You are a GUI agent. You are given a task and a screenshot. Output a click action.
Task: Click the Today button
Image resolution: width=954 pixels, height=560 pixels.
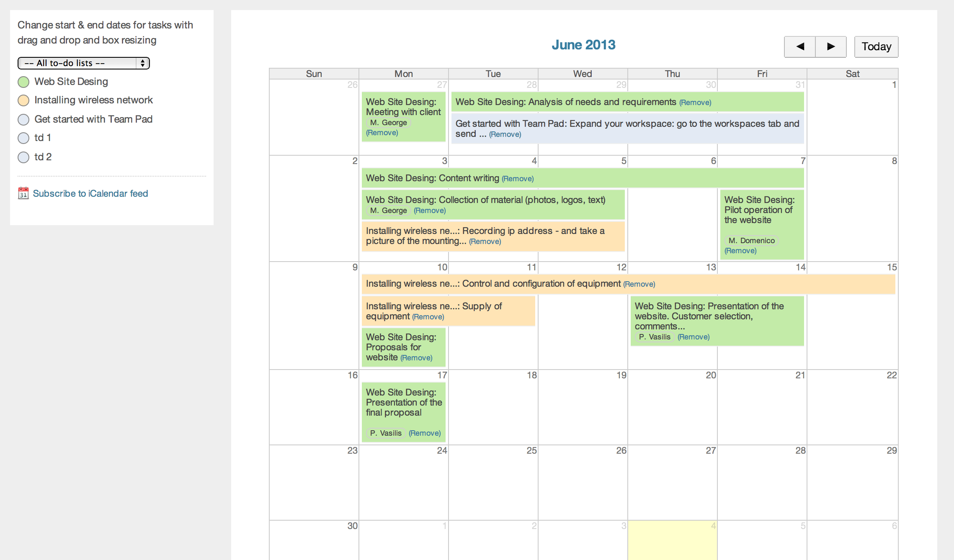pyautogui.click(x=876, y=46)
